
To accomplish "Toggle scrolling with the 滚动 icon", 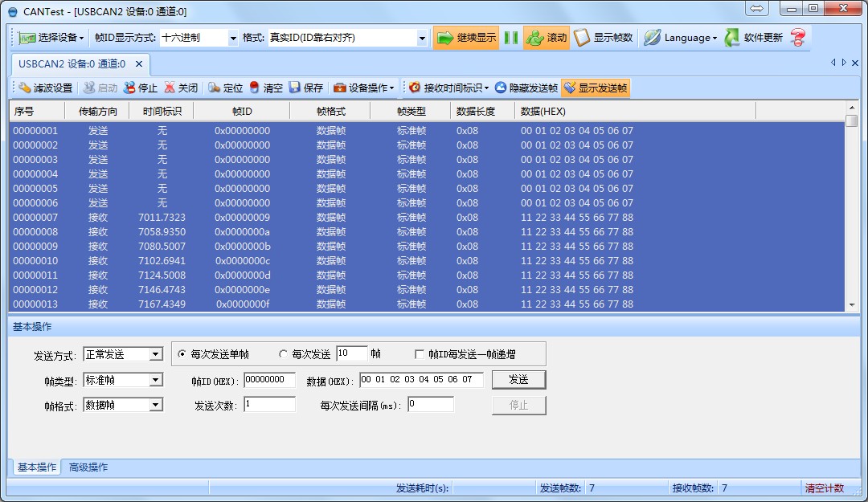I will click(x=546, y=37).
